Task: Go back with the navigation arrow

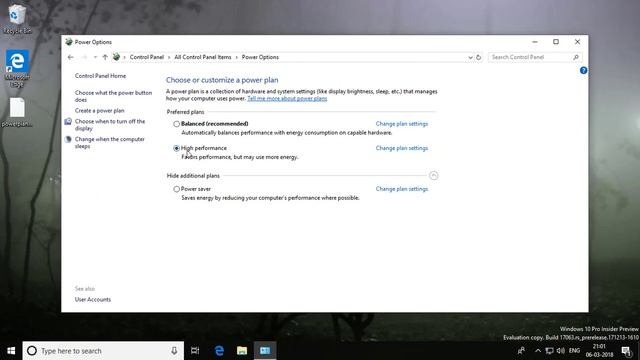Action: pos(71,57)
